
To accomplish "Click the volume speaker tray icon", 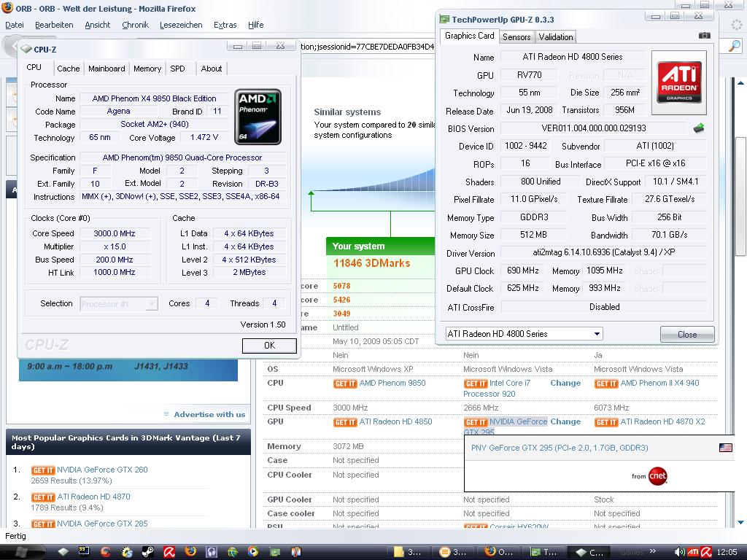I will (x=680, y=552).
